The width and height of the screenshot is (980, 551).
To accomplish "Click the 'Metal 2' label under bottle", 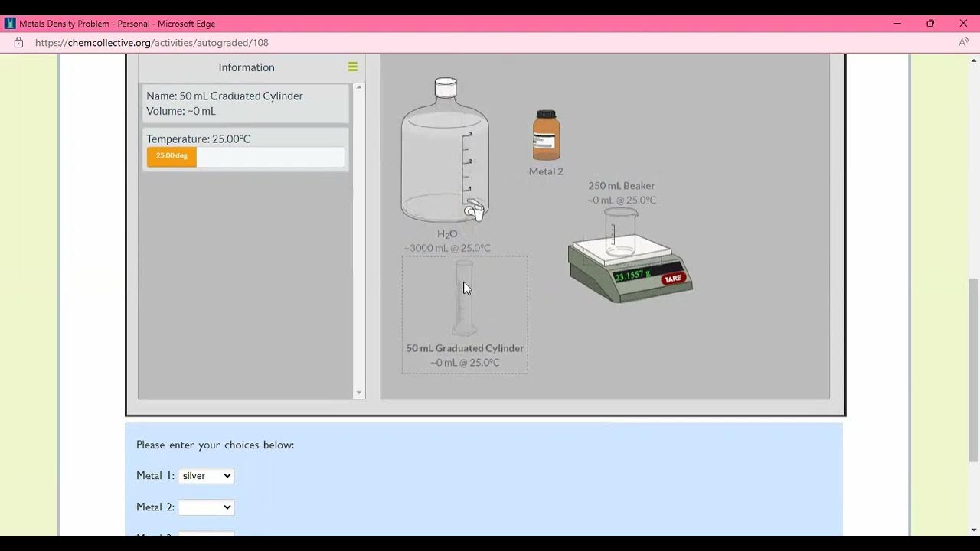I will click(546, 171).
